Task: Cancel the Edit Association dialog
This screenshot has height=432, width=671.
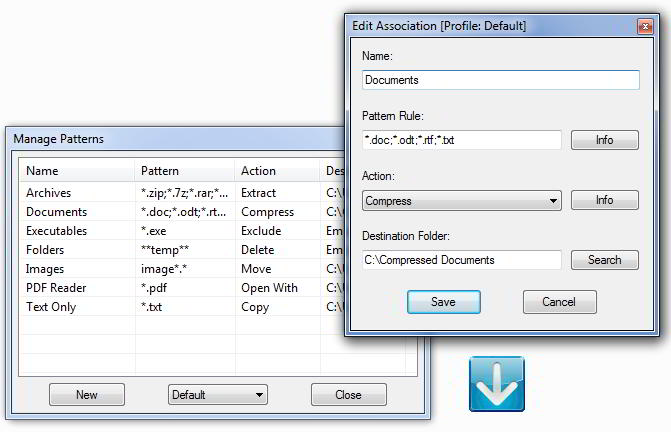Action: 559,302
